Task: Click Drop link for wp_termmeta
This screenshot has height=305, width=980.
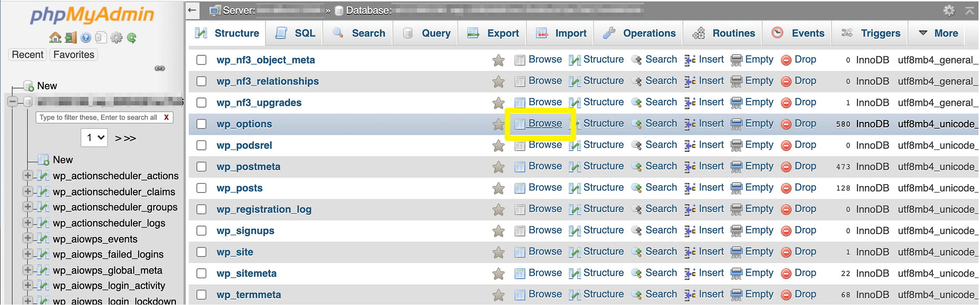Action: pos(805,294)
